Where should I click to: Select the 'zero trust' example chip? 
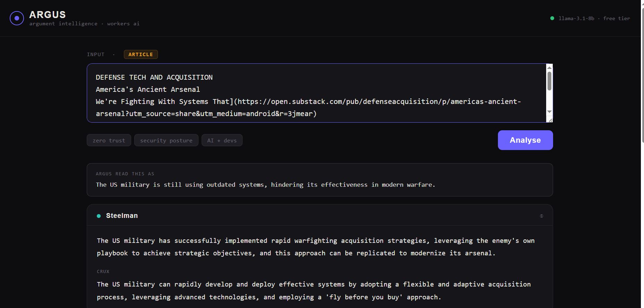109,140
